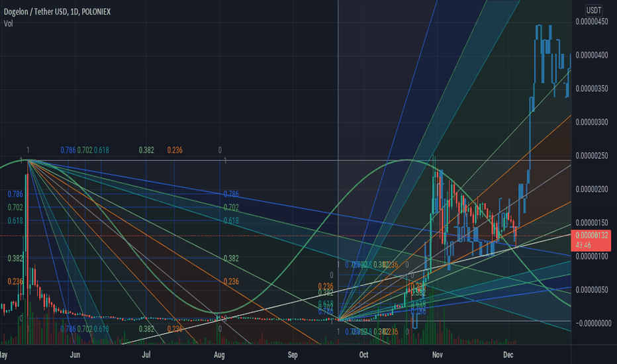Click the 43:46 bar countdown timer
The width and height of the screenshot is (617, 364).
(x=583, y=246)
